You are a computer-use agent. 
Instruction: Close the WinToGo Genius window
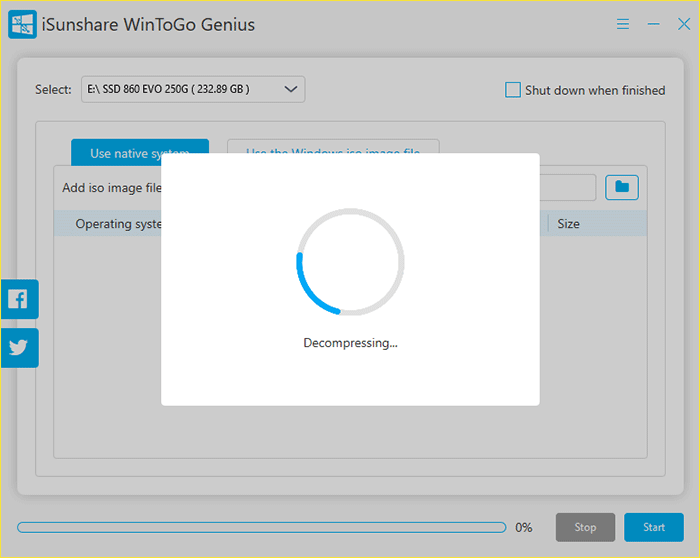(684, 24)
